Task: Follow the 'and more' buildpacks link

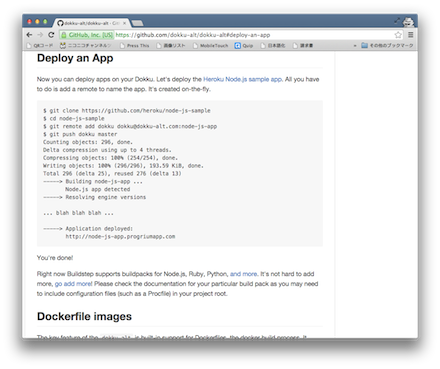Action: [244, 274]
